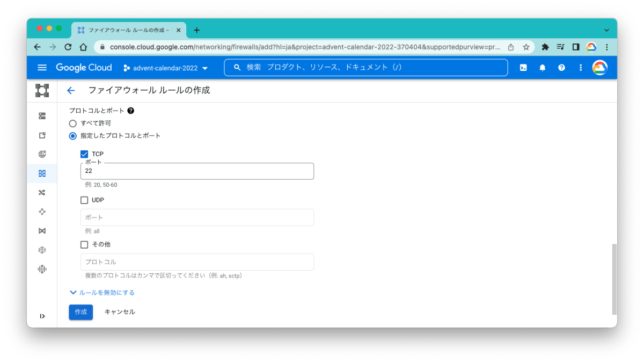644x363 pixels.
Task: Open the cube-shaped sidebar icon
Action: point(42,250)
